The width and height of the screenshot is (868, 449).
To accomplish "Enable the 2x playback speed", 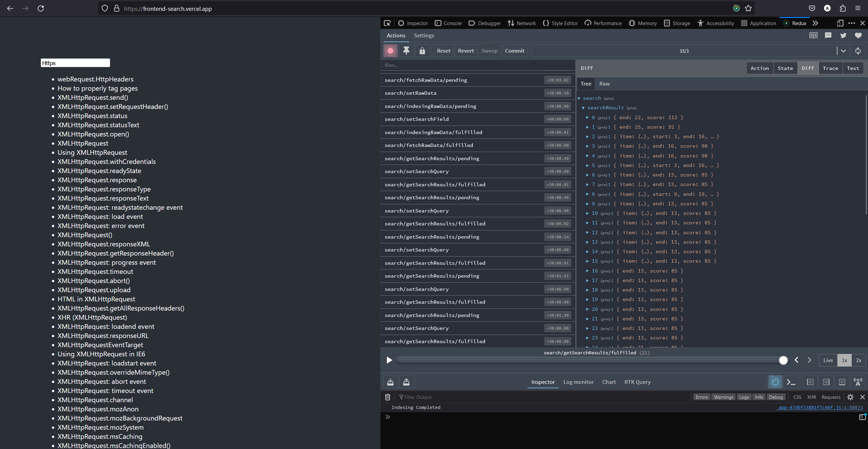I will click(858, 360).
